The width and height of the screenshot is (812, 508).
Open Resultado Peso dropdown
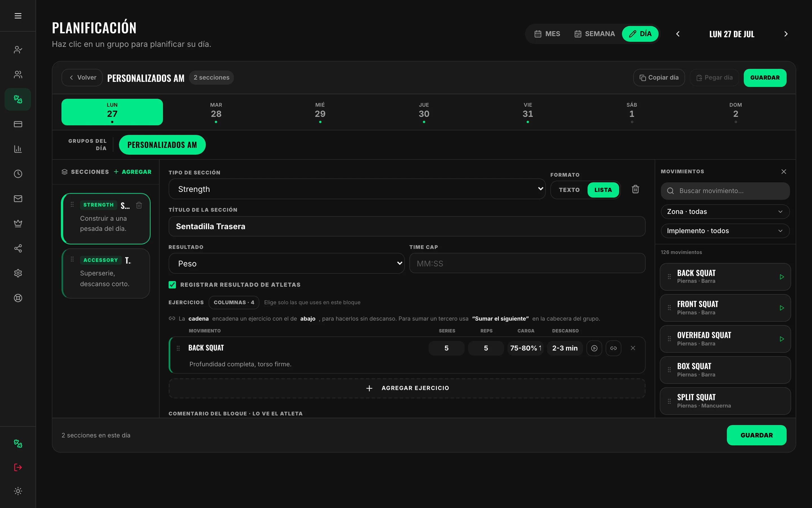pos(286,263)
